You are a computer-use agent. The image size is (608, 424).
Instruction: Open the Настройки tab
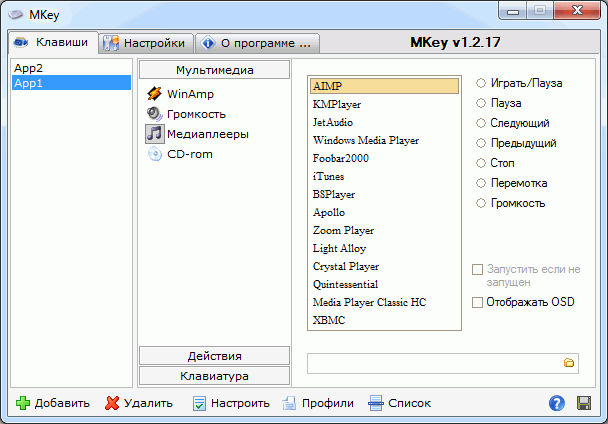(146, 43)
